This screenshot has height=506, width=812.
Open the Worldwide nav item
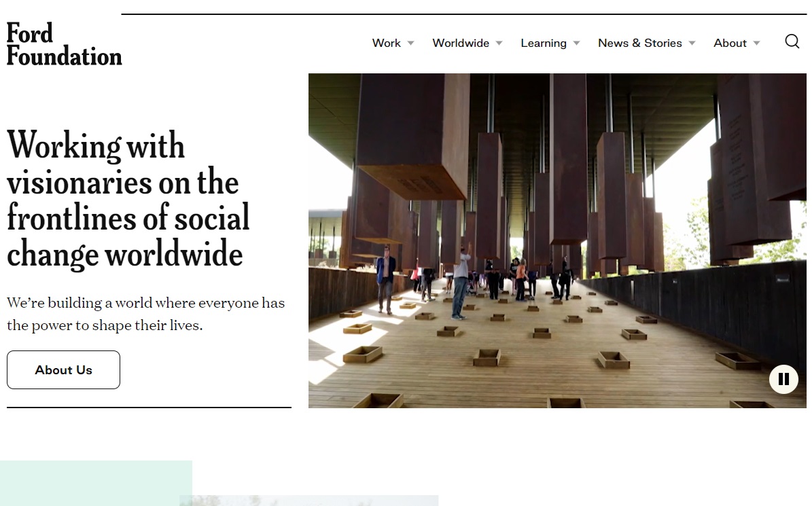461,43
